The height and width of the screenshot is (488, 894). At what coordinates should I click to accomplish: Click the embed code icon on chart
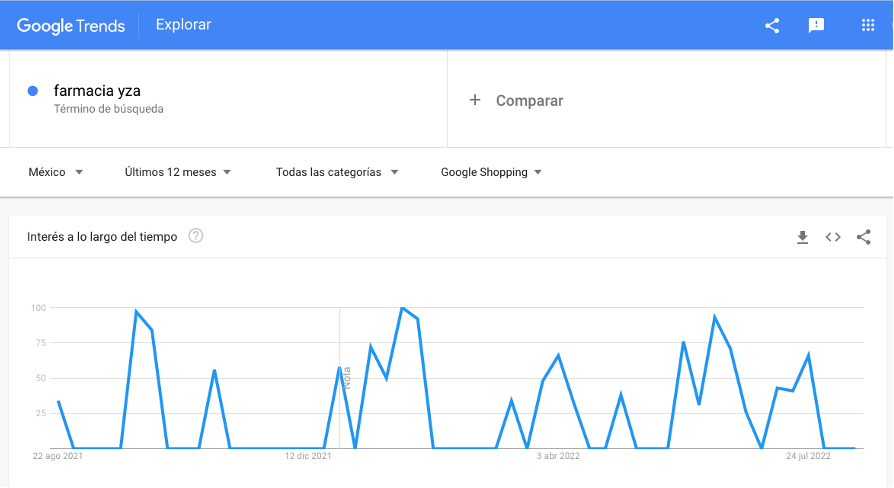pos(833,237)
